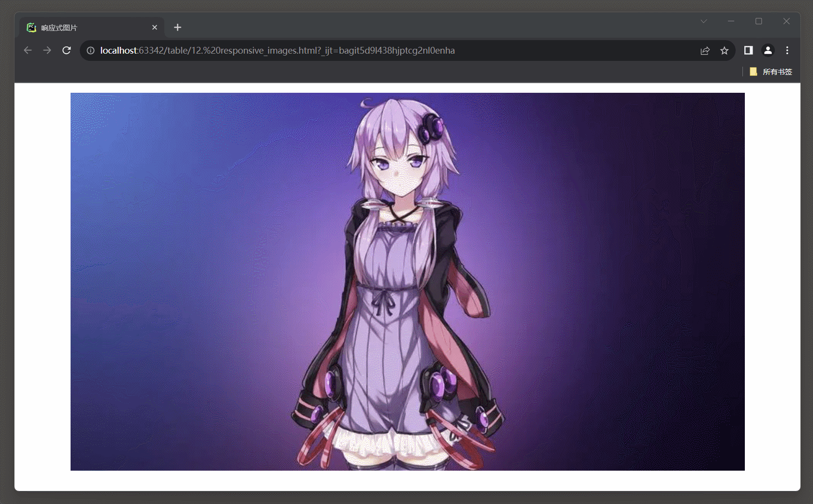Open the tab search dropdown

[x=704, y=21]
